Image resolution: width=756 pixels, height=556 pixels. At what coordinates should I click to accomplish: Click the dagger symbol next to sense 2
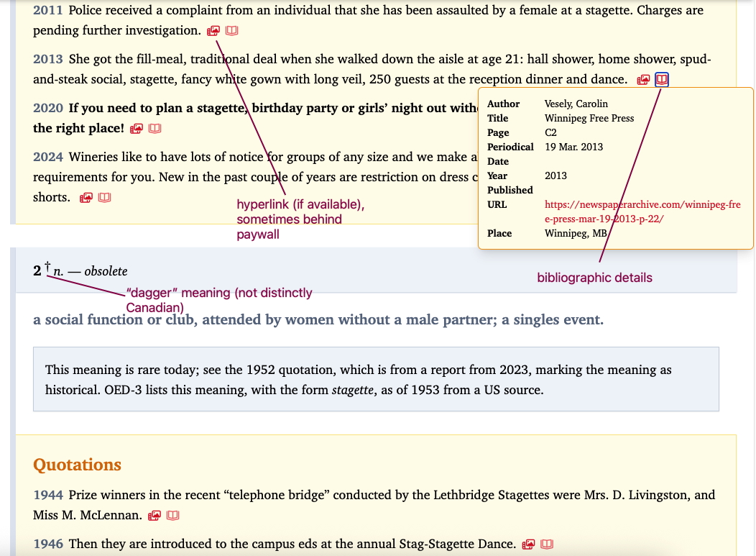[x=47, y=267]
